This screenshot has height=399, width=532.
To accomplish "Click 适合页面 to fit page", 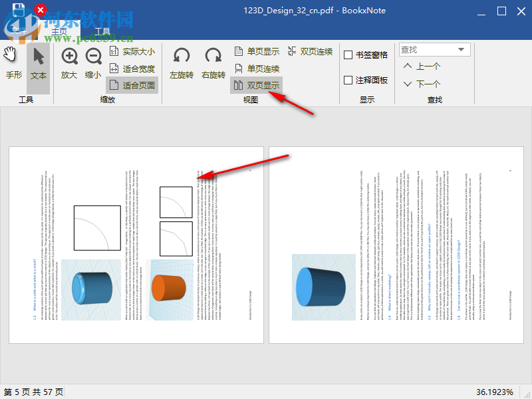I will (x=133, y=85).
